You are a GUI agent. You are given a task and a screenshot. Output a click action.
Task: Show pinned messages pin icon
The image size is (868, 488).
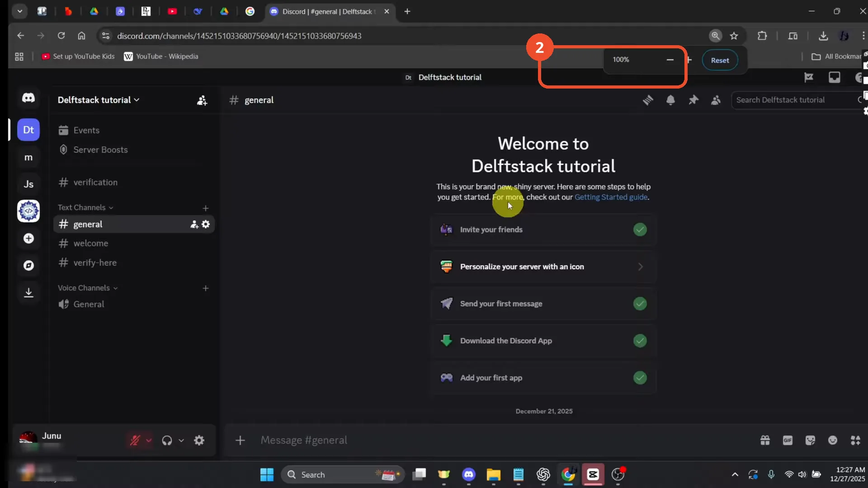[693, 100]
